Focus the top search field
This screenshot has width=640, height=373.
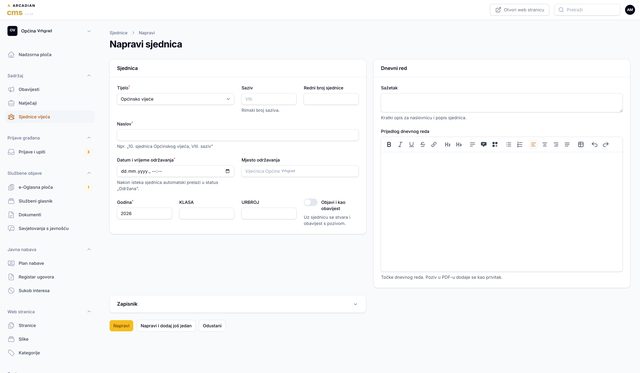tap(587, 10)
